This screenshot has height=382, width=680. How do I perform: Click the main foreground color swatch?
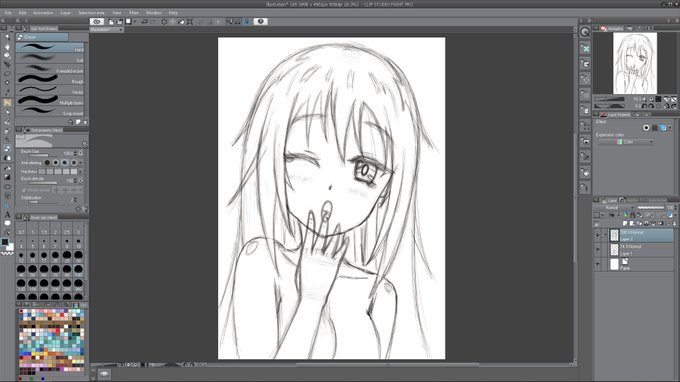click(x=5, y=242)
